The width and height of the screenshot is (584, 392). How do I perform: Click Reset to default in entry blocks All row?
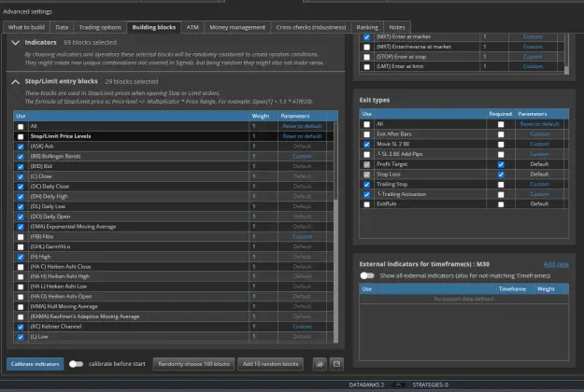302,126
